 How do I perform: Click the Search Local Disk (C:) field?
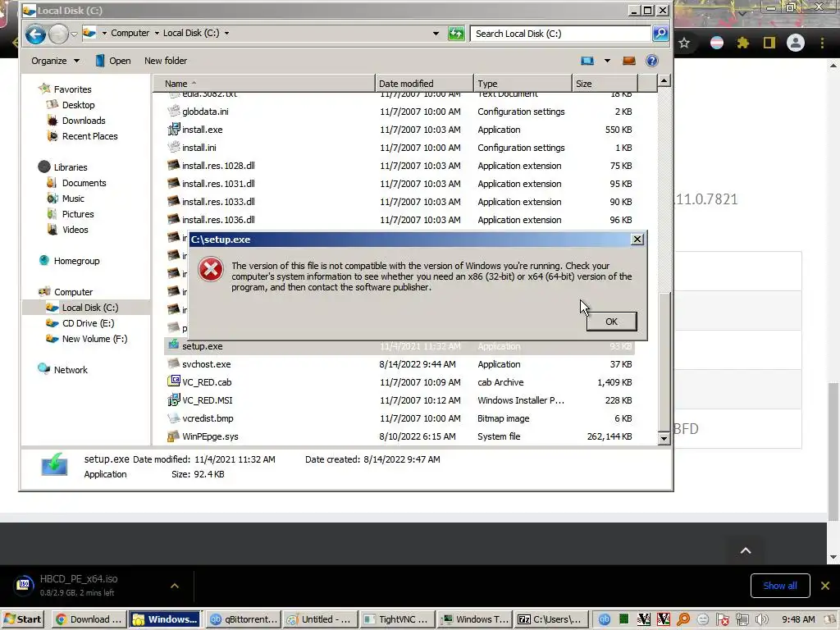(x=560, y=34)
